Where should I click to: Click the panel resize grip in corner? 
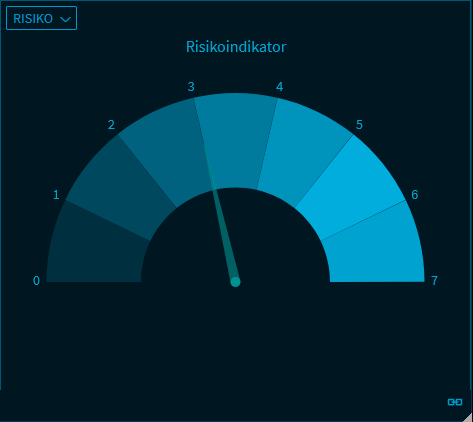tap(468, 417)
